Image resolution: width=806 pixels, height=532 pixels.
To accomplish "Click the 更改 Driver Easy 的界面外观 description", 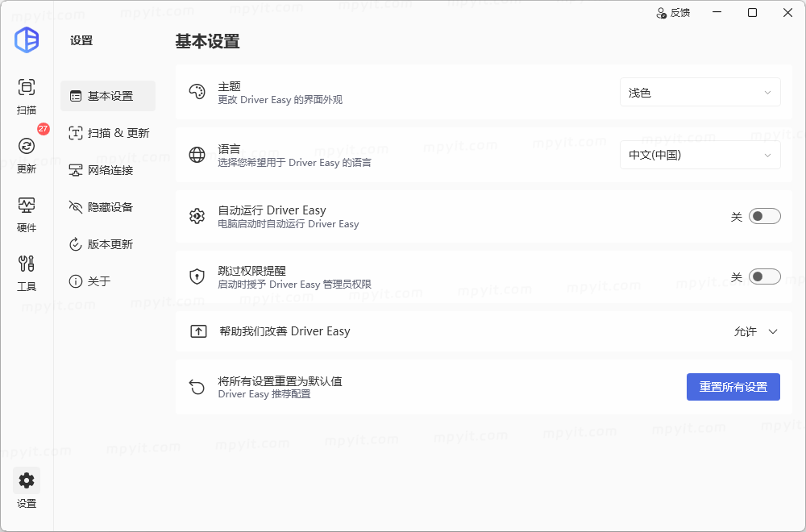I will coord(280,100).
